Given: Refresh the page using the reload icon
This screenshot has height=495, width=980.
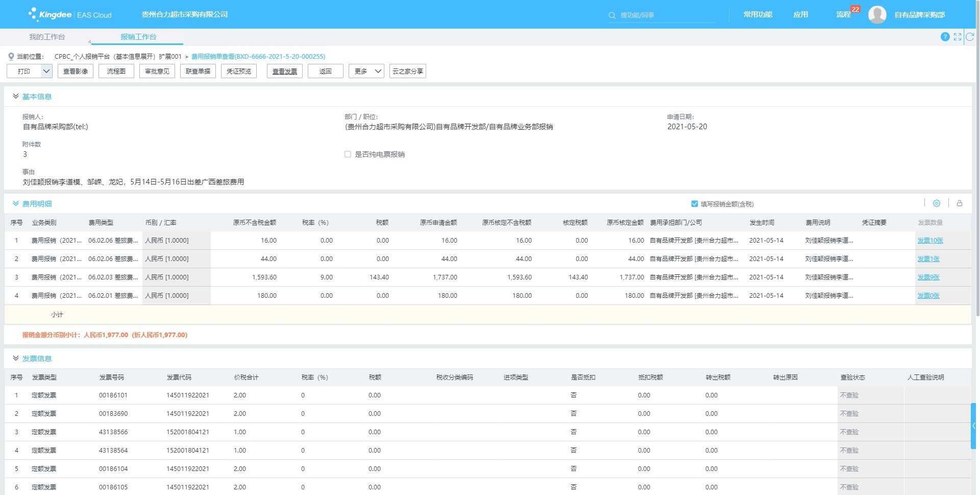Looking at the screenshot, I should (970, 37).
